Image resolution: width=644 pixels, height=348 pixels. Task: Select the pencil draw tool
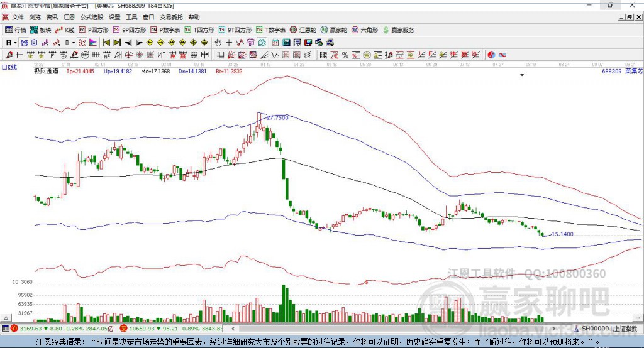click(x=9, y=55)
